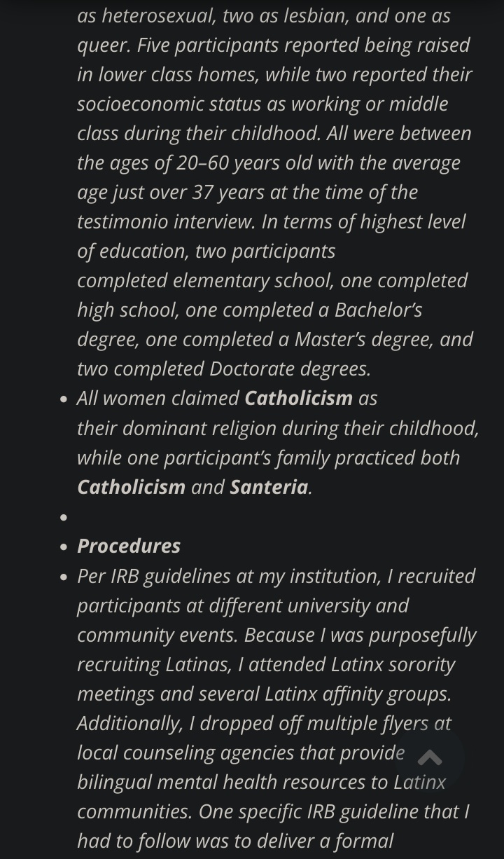The image size is (504, 859).
Task: Click bullet marker beside Procedures heading
Action: [64, 547]
